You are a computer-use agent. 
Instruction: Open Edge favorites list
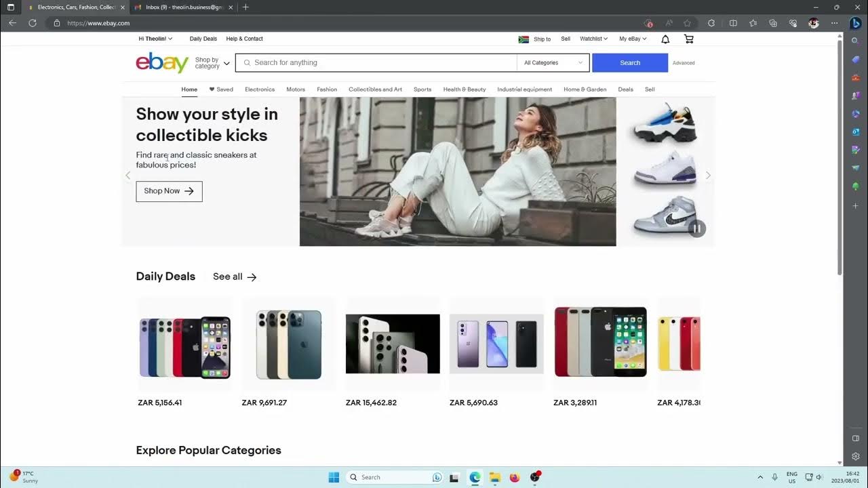click(x=753, y=23)
